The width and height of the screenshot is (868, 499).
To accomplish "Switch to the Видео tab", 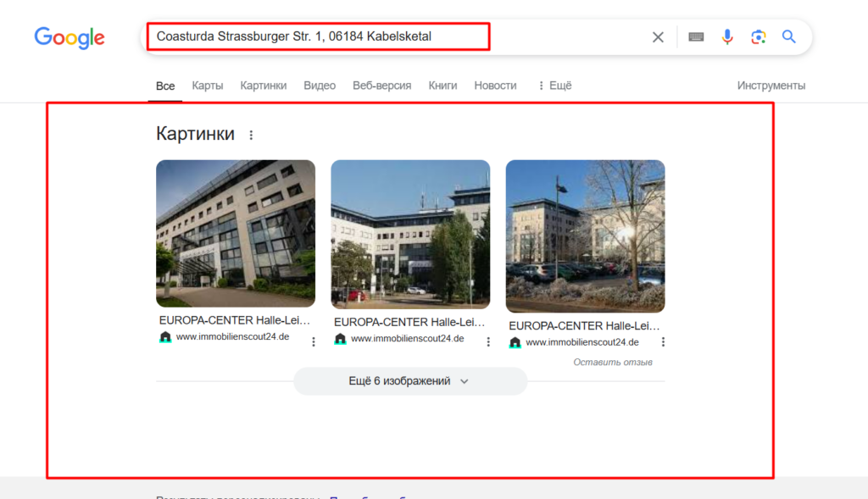I will [320, 86].
